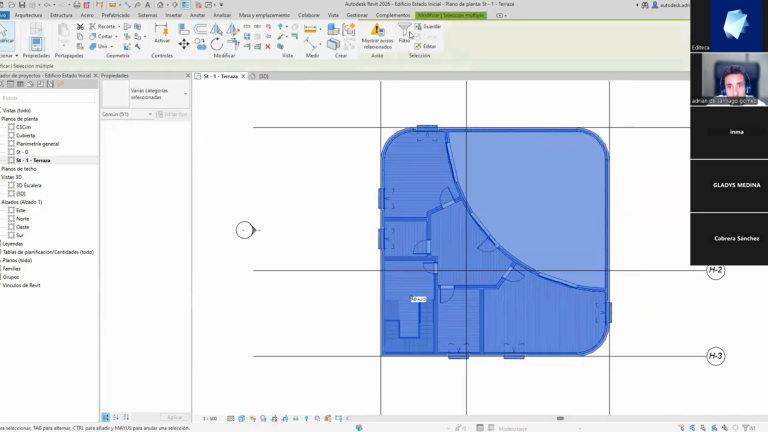Click the red Delete X icon
The width and height of the screenshot is (768, 432).
[x=268, y=47]
